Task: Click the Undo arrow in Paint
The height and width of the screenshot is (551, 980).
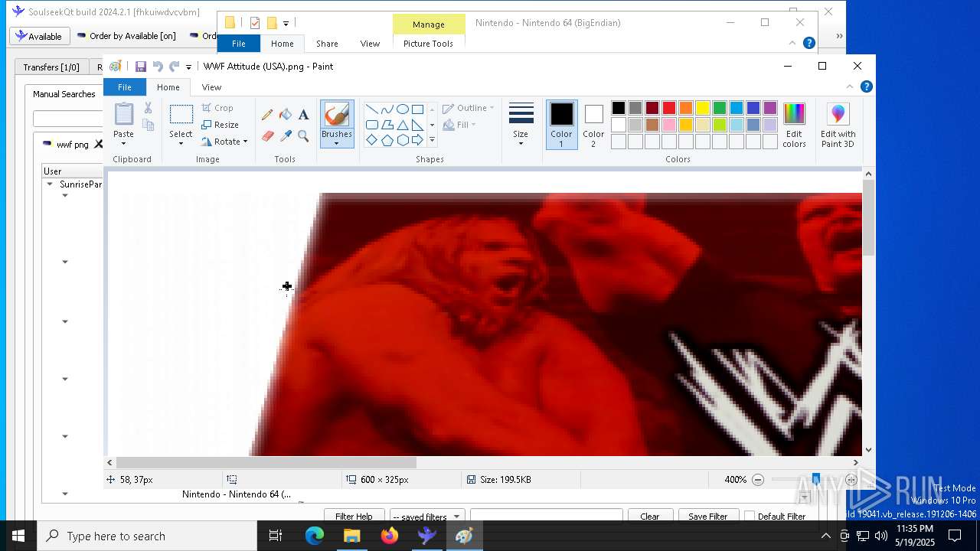Action: (x=158, y=67)
